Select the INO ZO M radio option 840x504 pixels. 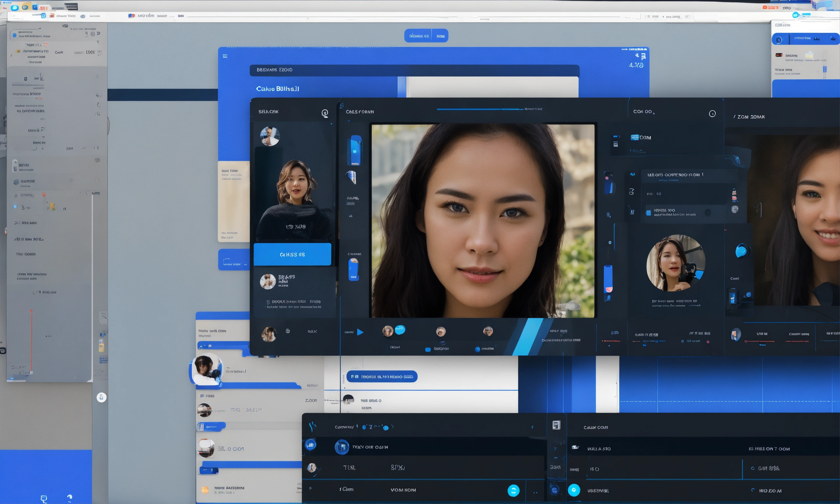coord(753,490)
